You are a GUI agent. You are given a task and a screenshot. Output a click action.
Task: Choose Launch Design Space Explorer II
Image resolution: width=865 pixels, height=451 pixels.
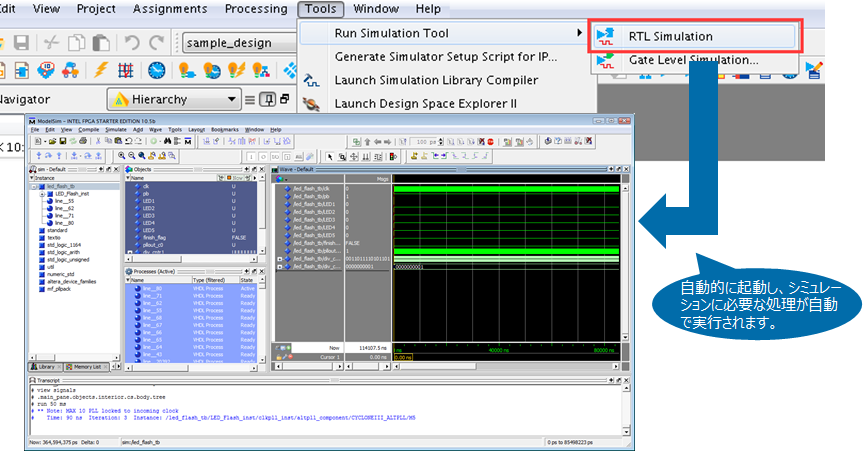[x=426, y=104]
